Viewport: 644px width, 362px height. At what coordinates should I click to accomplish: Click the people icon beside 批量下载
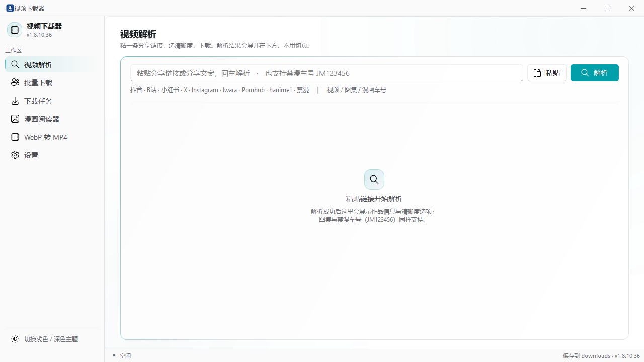tap(15, 83)
